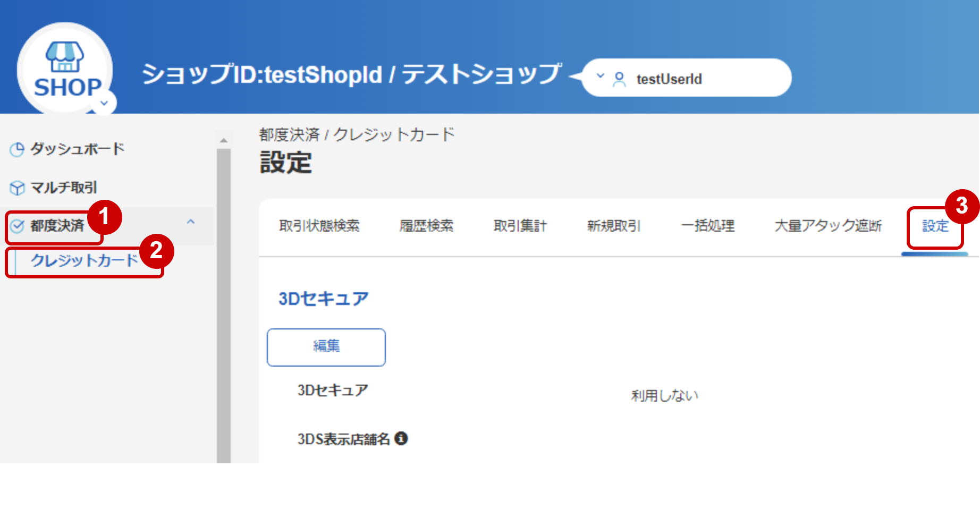Click the マルチ取引 cube icon
980x509 pixels.
tap(17, 188)
